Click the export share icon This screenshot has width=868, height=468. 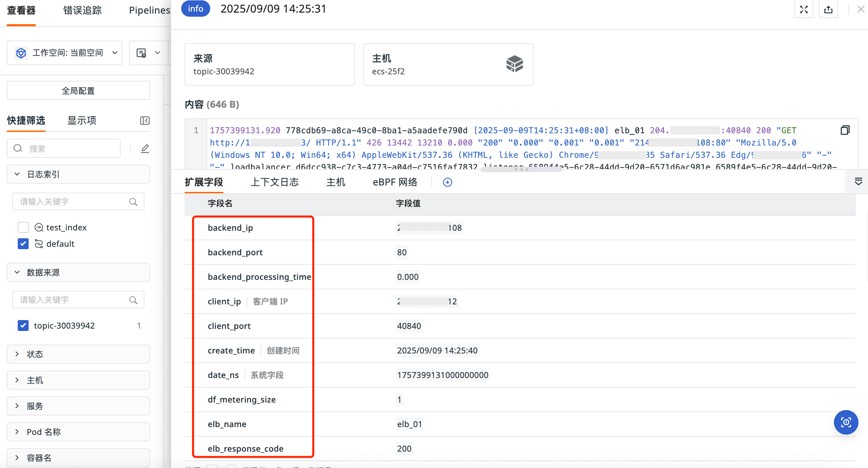click(828, 10)
